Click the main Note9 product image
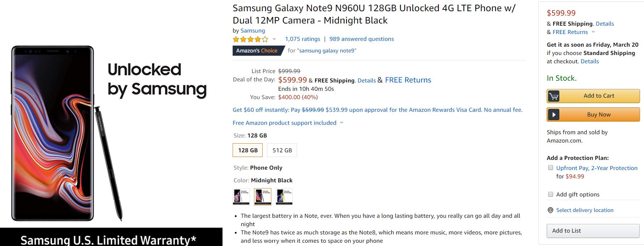Image resolution: width=644 pixels, height=246 pixels. click(x=67, y=133)
